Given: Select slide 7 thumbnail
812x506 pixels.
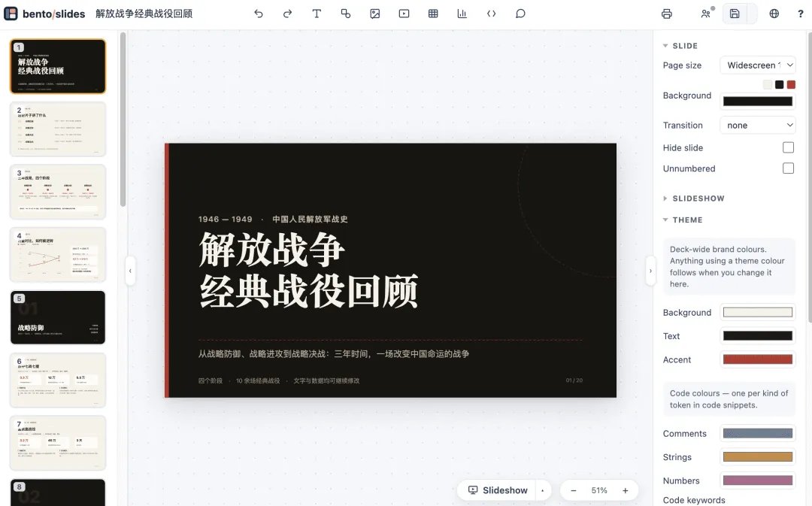Looking at the screenshot, I should [x=58, y=443].
